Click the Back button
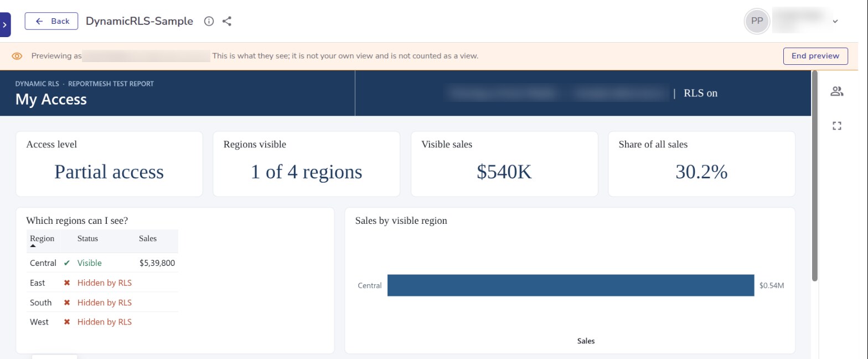Screen dimensions: 868x359 pyautogui.click(x=51, y=21)
